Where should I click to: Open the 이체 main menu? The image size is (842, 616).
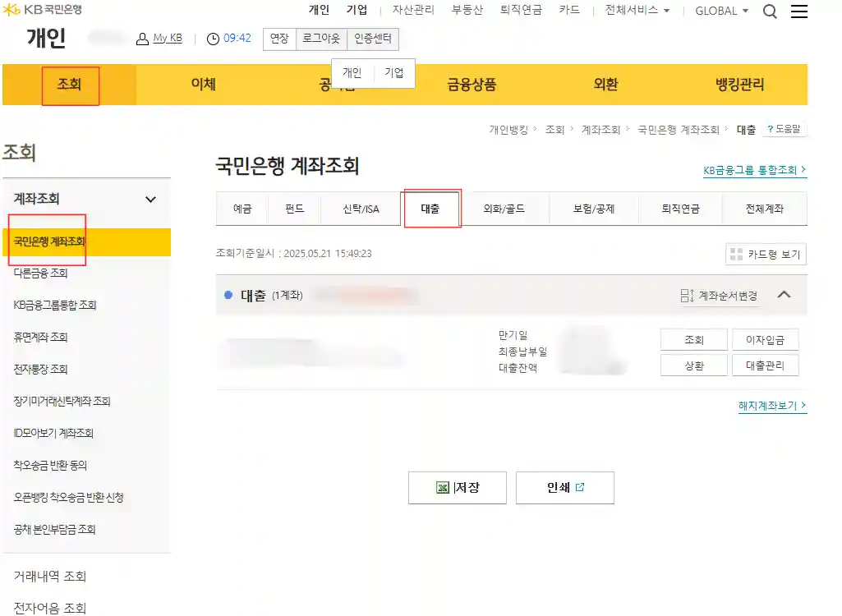(x=204, y=85)
